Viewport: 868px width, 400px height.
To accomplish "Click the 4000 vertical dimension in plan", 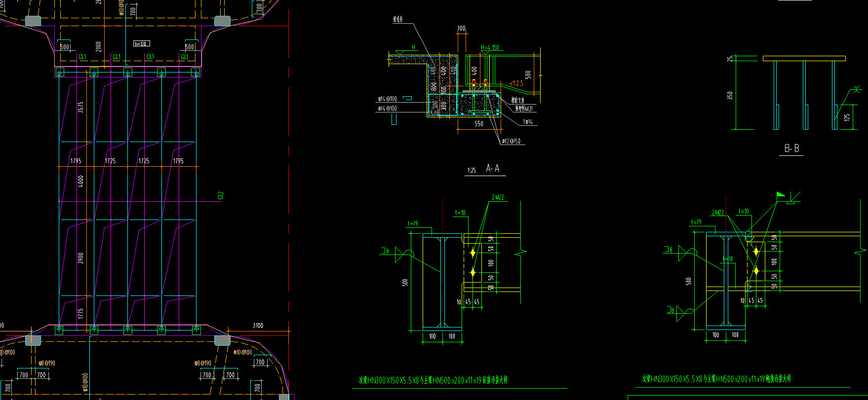I will click(x=80, y=181).
